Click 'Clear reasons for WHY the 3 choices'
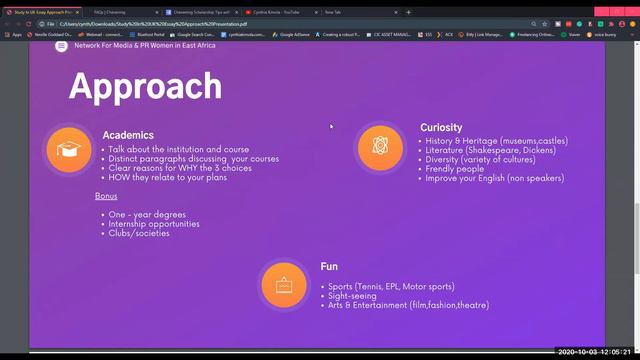Screen dimensions: 640x360 tap(180, 168)
